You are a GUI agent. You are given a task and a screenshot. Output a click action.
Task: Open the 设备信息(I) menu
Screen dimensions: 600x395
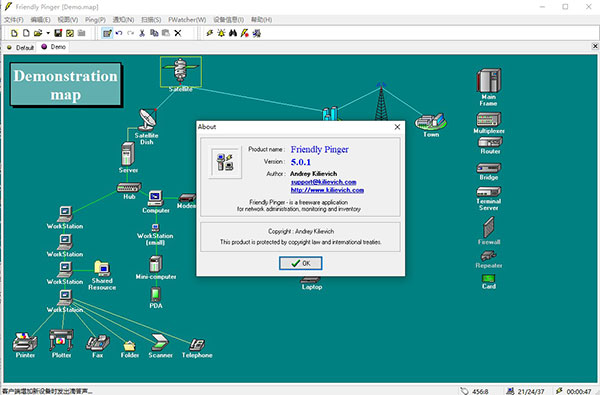[228, 20]
